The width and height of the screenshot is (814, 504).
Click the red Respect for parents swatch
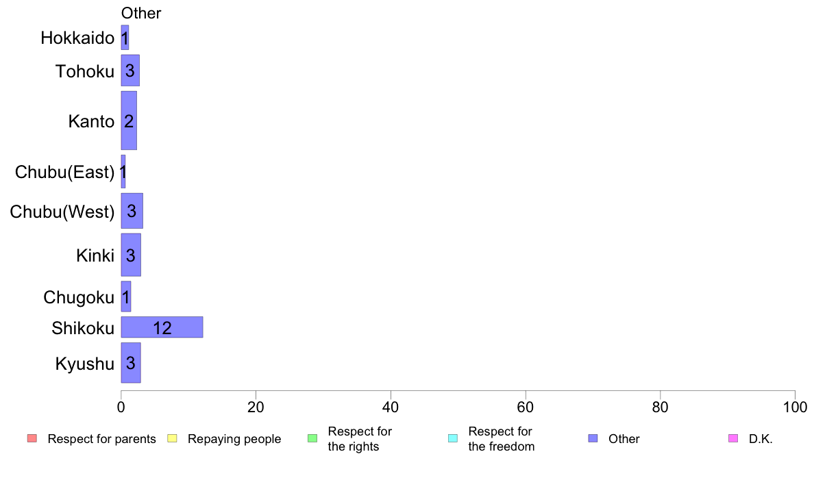pos(32,438)
